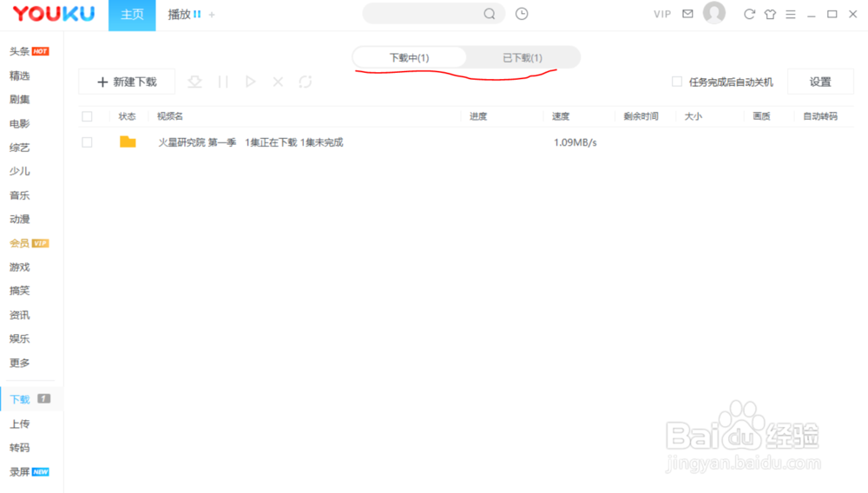Viewport: 868px width, 493px height.
Task: Open 少儿 in the sidebar
Action: [19, 172]
